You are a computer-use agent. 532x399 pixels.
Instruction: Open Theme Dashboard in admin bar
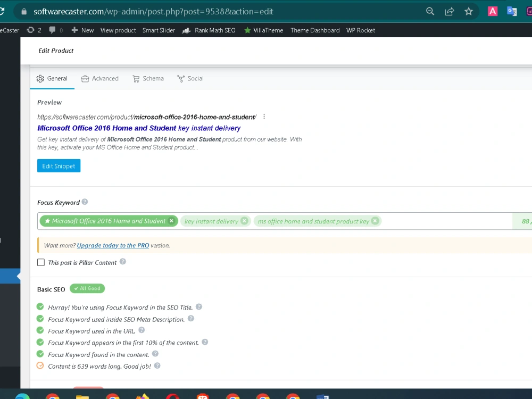point(315,30)
